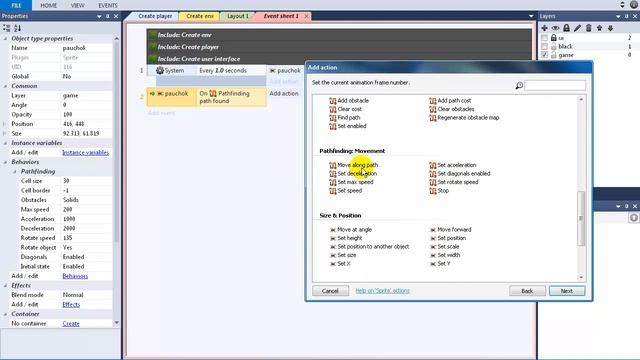
Task: Open the tab list dropdown arrow
Action: [x=531, y=16]
